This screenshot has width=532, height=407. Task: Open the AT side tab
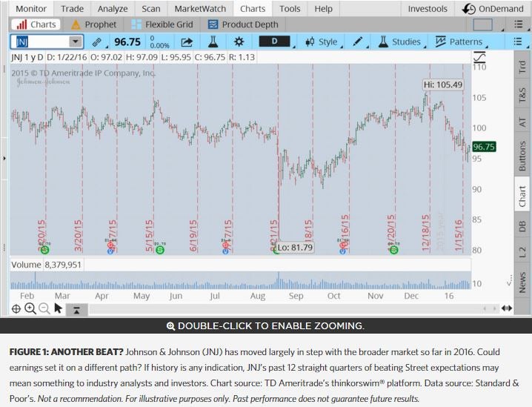click(x=522, y=122)
